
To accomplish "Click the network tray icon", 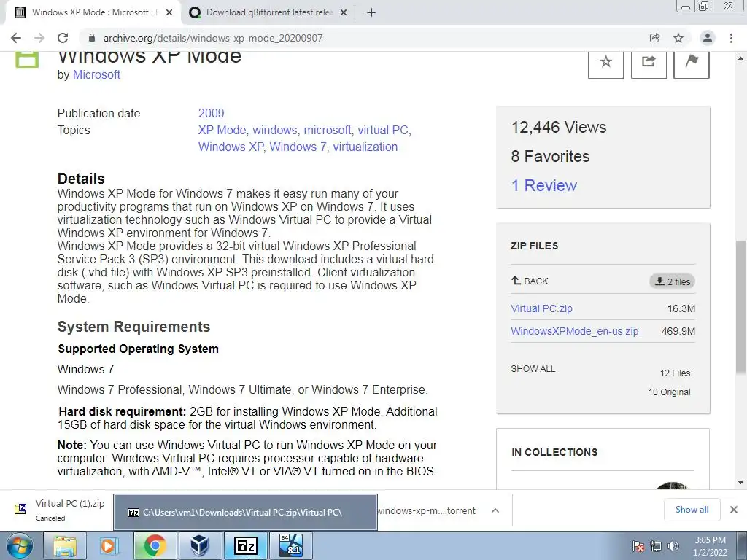I will pos(656,546).
